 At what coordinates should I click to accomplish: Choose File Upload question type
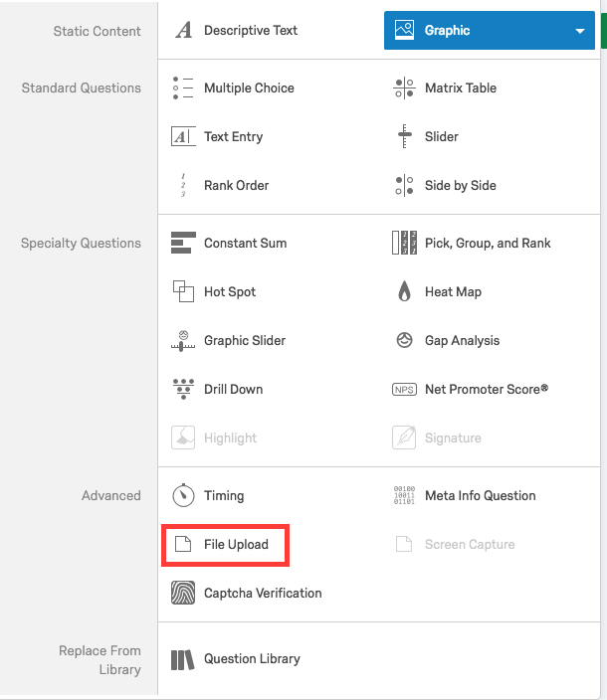pyautogui.click(x=226, y=545)
